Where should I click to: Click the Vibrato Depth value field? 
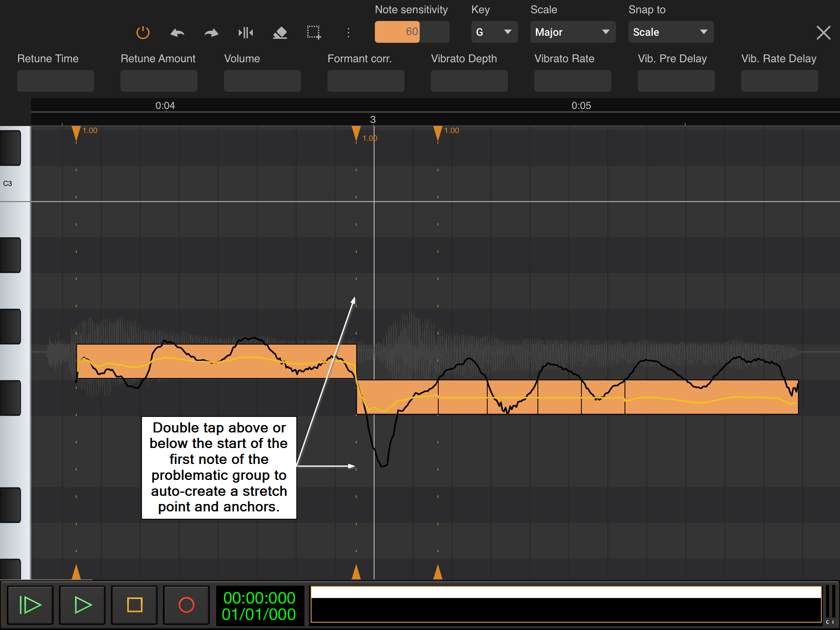pos(469,81)
